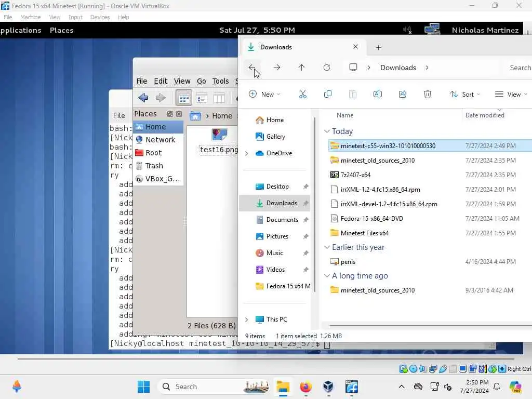Click chevron after Downloads in address bar
The height and width of the screenshot is (399, 532).
[427, 68]
